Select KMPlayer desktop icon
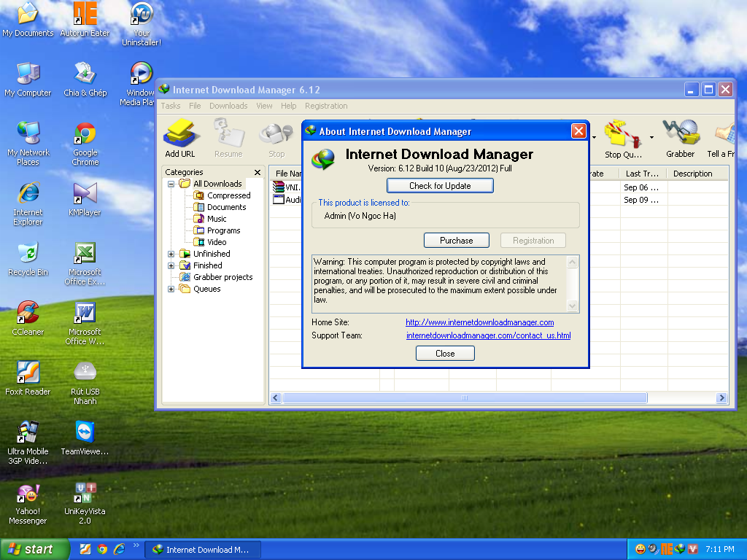Viewport: 747px width, 560px height. 85,199
